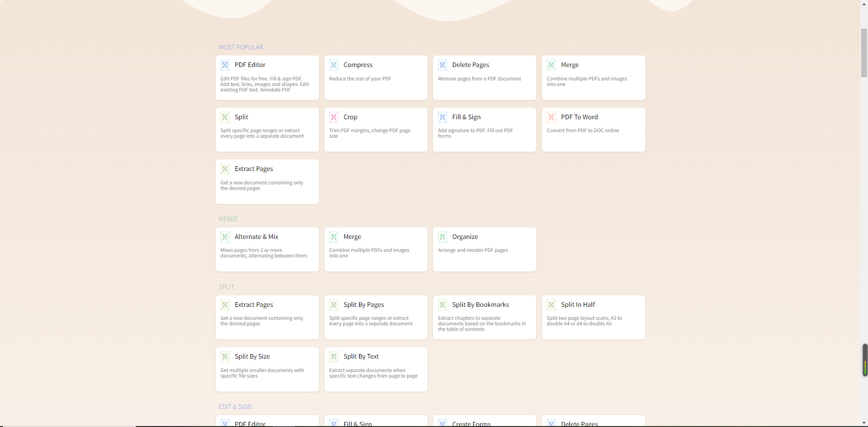The height and width of the screenshot is (427, 868).
Task: Click the PDF To Word icon
Action: coord(551,117)
